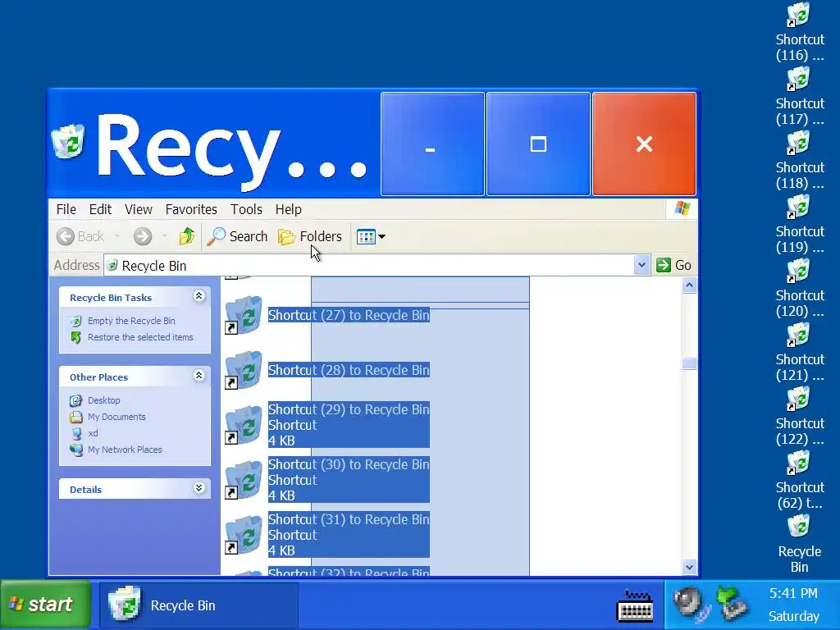Click the Go button
The image size is (840, 630).
tap(674, 265)
